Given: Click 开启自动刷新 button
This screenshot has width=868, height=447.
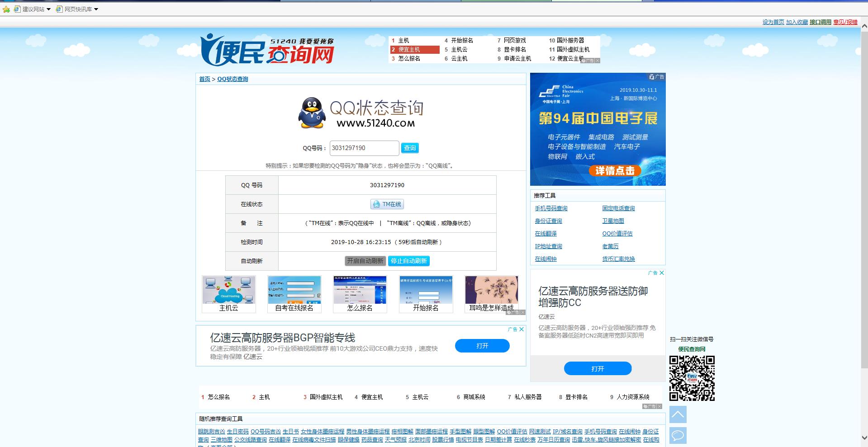Looking at the screenshot, I should (x=365, y=261).
